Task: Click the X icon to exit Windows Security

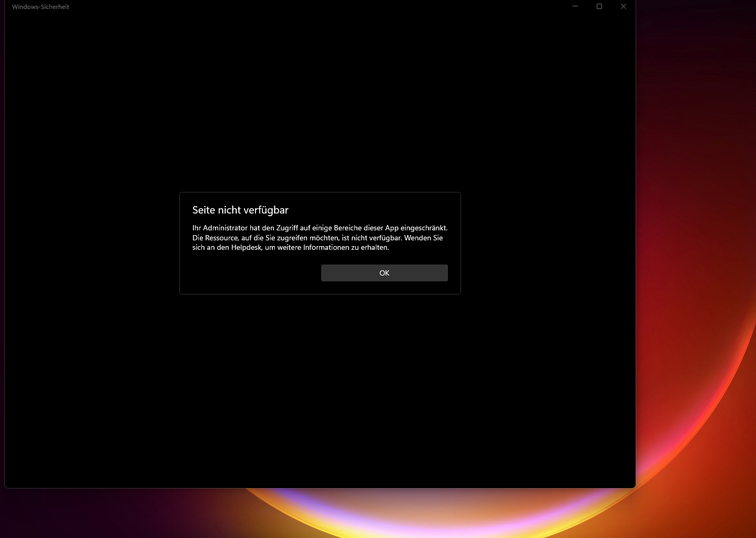Action: point(623,6)
